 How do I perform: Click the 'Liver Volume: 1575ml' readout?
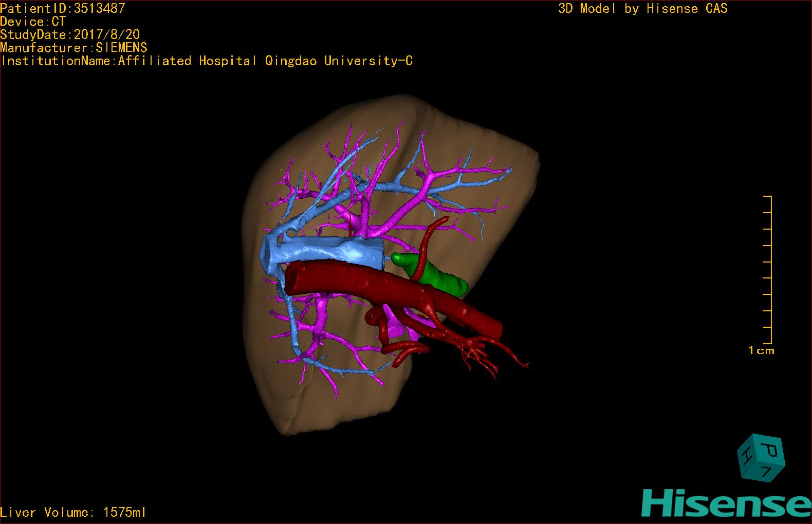[x=73, y=512]
